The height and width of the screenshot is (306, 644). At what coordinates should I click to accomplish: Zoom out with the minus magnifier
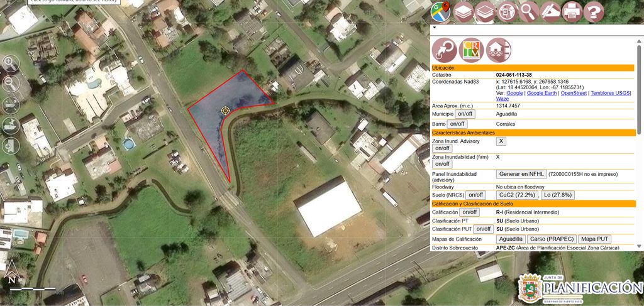[10, 84]
